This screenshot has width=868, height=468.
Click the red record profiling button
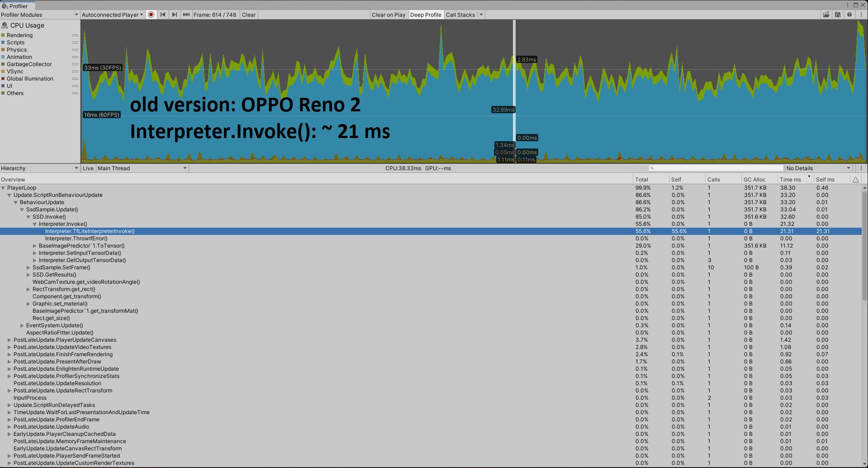pos(151,14)
